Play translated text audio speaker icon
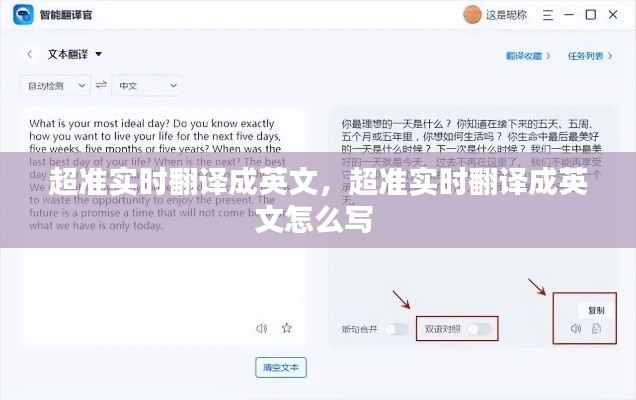The image size is (636, 400). coord(576,328)
